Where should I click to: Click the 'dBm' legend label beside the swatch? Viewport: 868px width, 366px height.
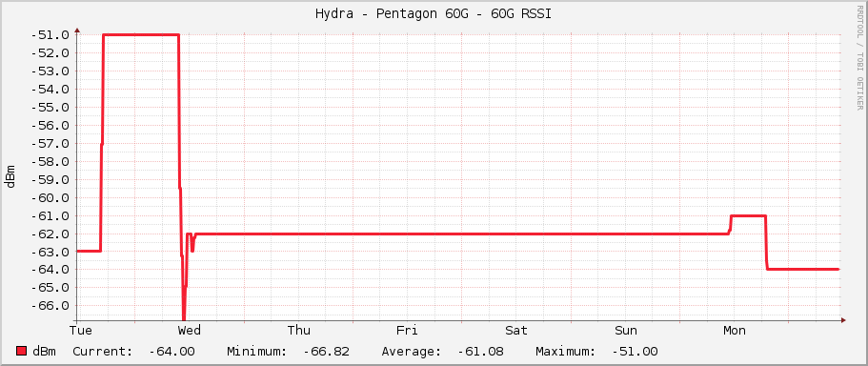[44, 352]
